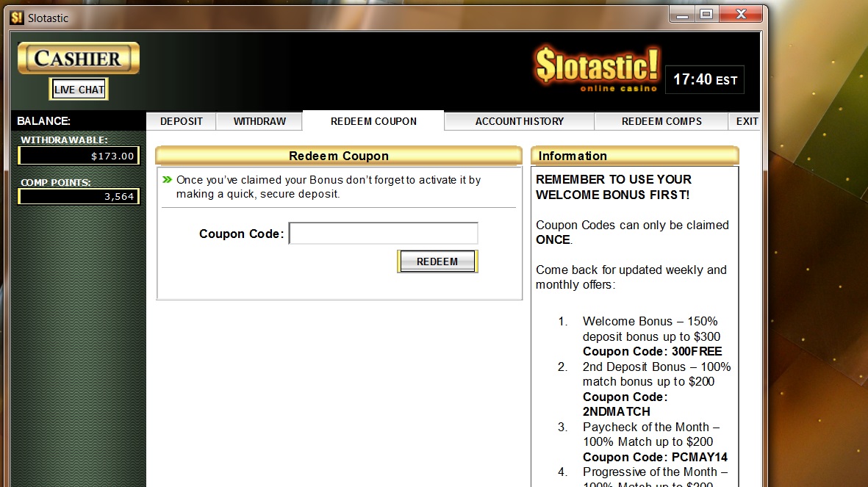Viewport: 868px width, 487px height.
Task: Maximize the Slotastic window
Action: tap(706, 15)
